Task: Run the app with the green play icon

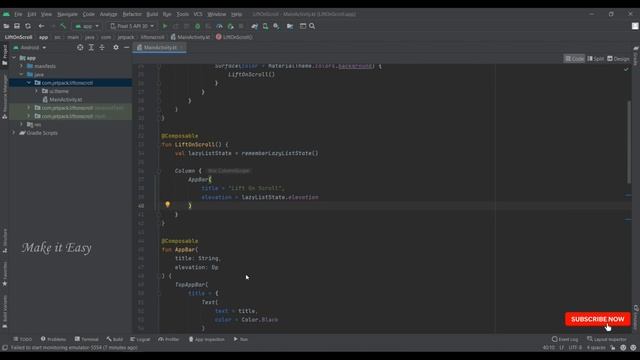Action: (165, 26)
